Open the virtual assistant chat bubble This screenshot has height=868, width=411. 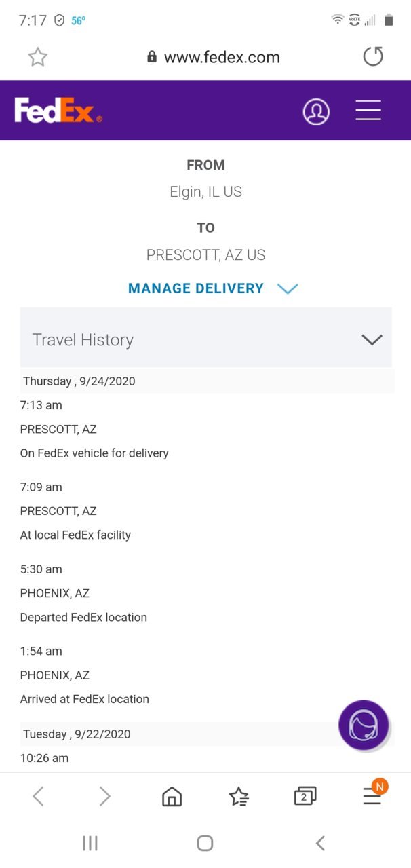click(364, 725)
